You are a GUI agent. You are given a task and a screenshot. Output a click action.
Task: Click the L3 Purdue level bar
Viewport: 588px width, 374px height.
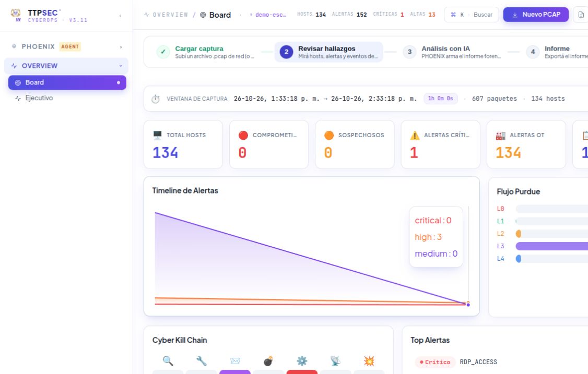pos(551,246)
